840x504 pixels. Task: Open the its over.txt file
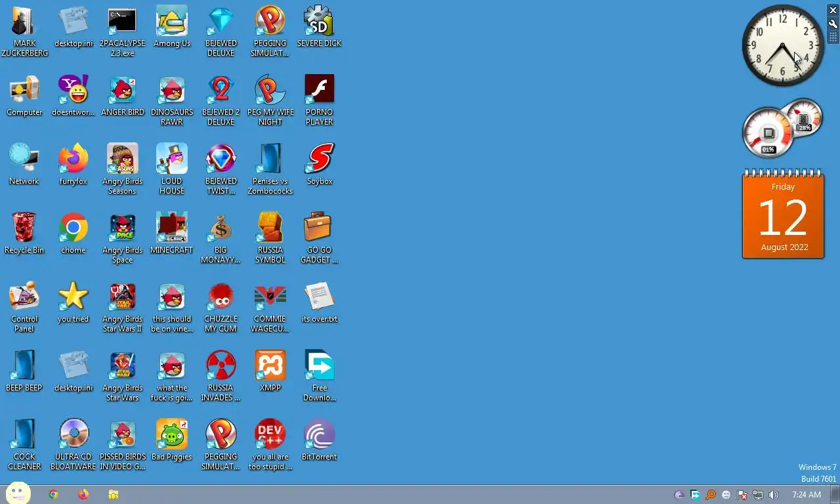[x=320, y=302]
